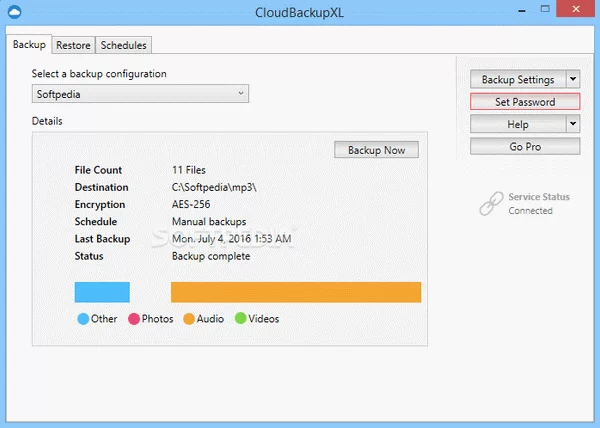Click the Set Password button
This screenshot has width=600, height=428.
pyautogui.click(x=525, y=102)
